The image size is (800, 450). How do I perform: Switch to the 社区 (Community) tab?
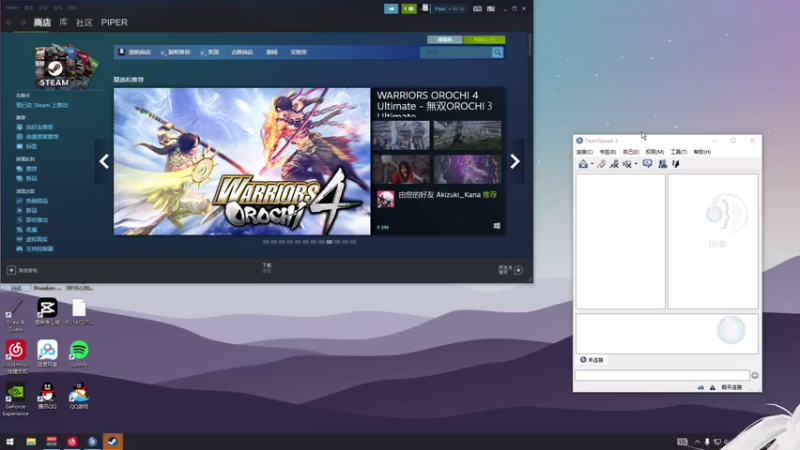tap(84, 22)
